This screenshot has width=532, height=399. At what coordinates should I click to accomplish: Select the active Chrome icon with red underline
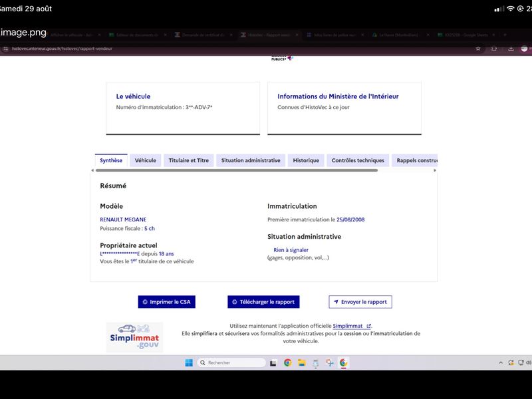pos(343,362)
